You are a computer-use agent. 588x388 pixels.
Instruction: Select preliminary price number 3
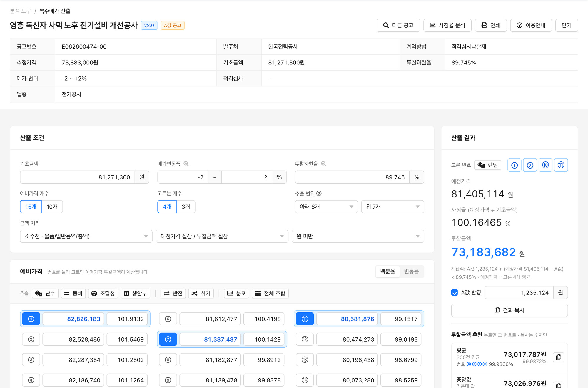(x=31, y=360)
